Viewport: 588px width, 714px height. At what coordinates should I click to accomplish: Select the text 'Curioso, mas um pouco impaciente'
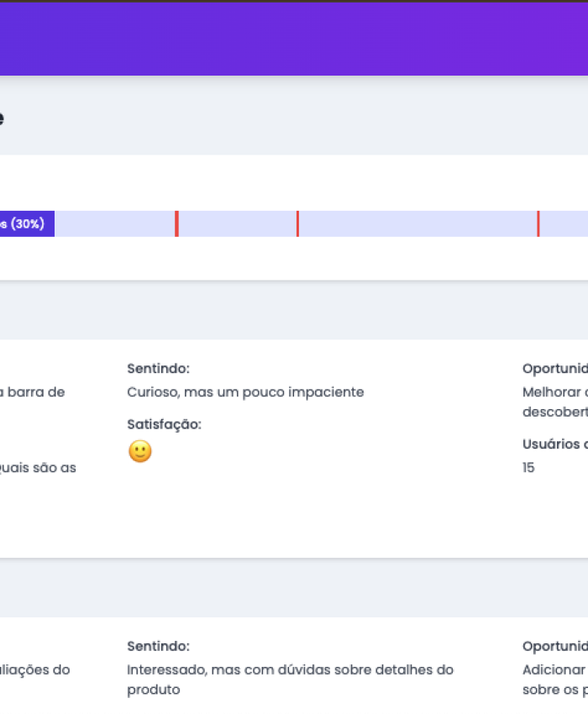[245, 392]
